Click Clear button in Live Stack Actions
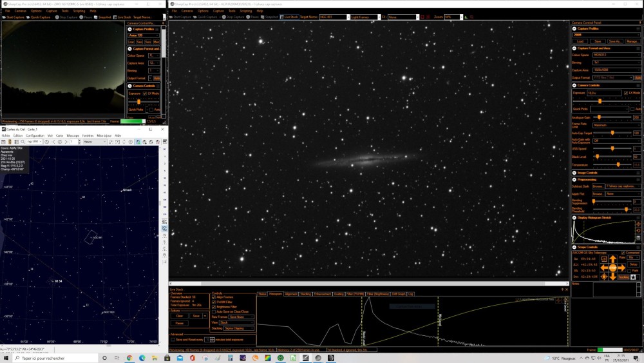The image size is (644, 363). 180,316
